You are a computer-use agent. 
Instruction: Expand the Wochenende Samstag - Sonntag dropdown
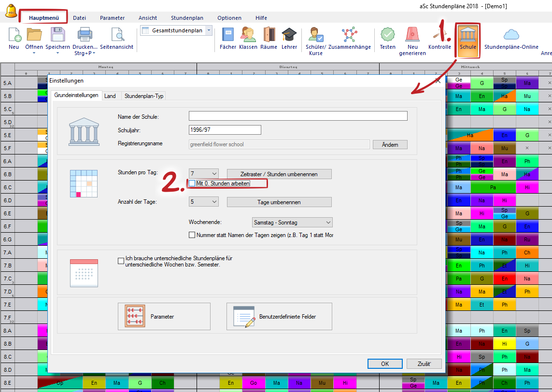[292, 223]
